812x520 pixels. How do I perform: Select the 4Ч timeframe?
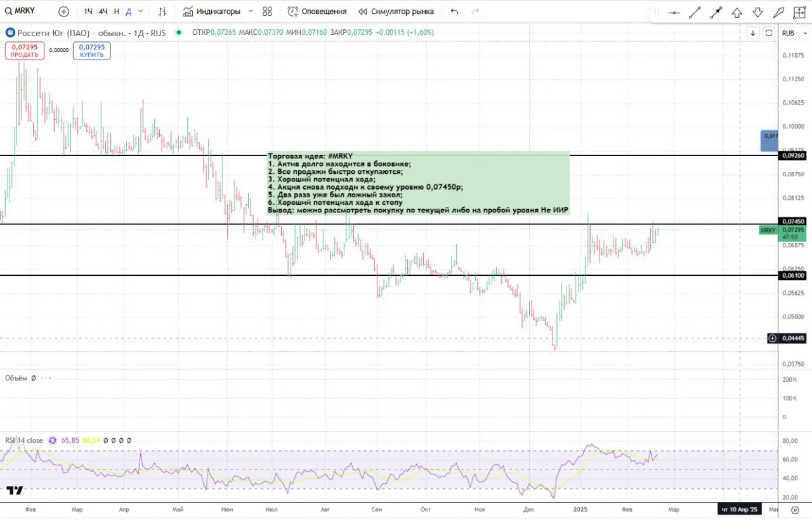(x=103, y=11)
